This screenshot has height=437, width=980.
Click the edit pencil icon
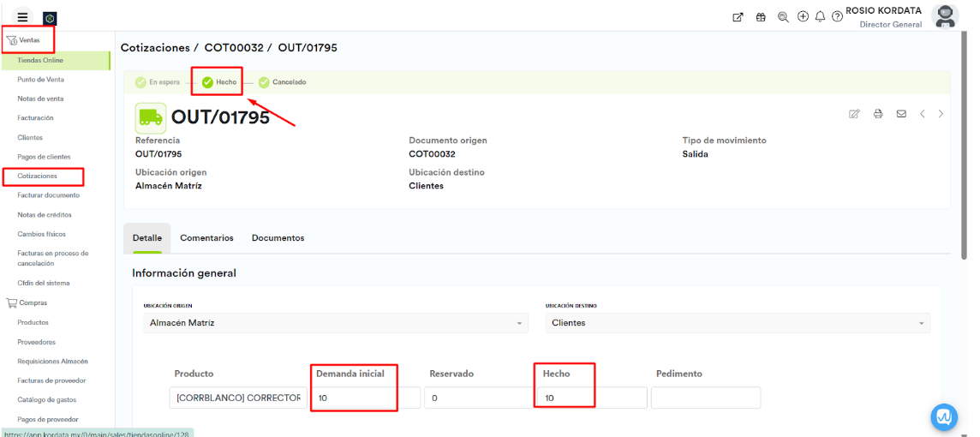coord(854,114)
